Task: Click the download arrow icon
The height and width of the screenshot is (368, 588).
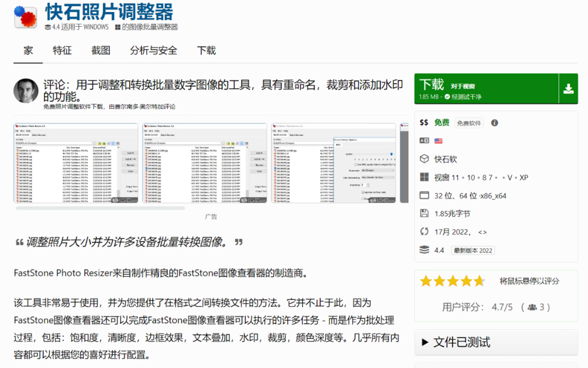Action: [568, 89]
